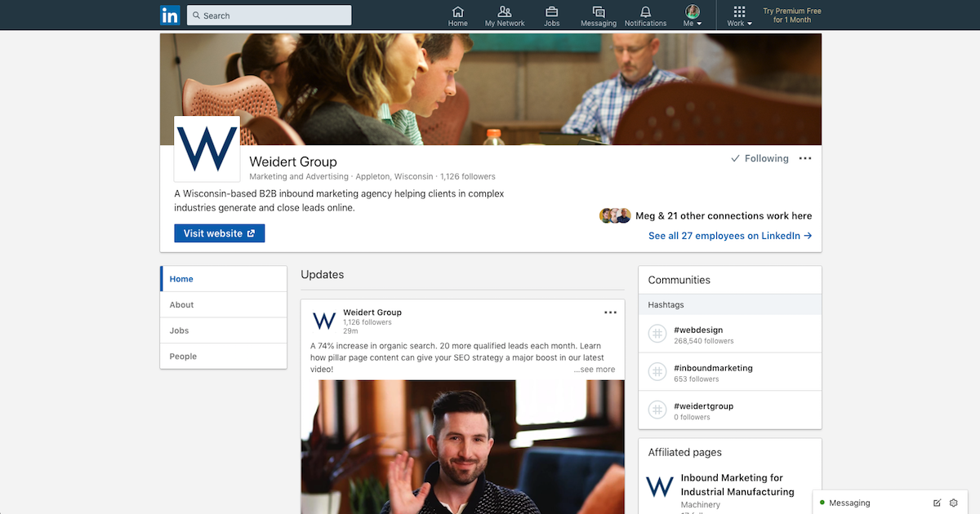Click the Visit website button
This screenshot has width=980, height=514.
220,233
